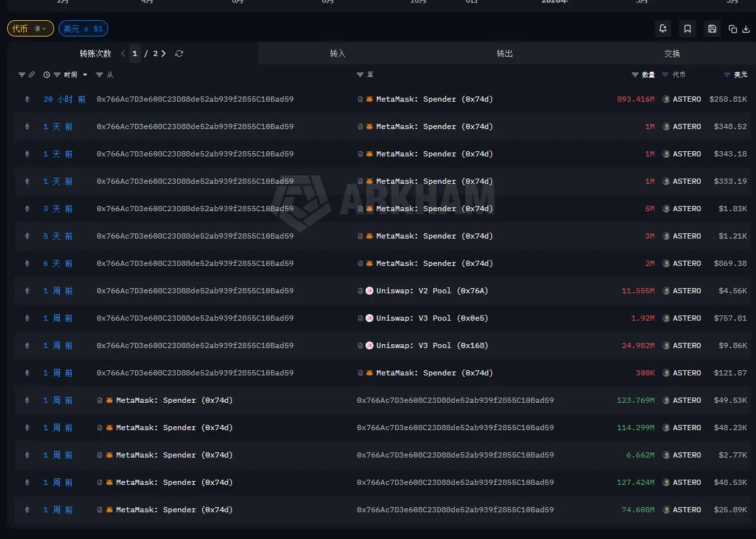
Task: Click the $1.83K USD value
Action: (733, 209)
